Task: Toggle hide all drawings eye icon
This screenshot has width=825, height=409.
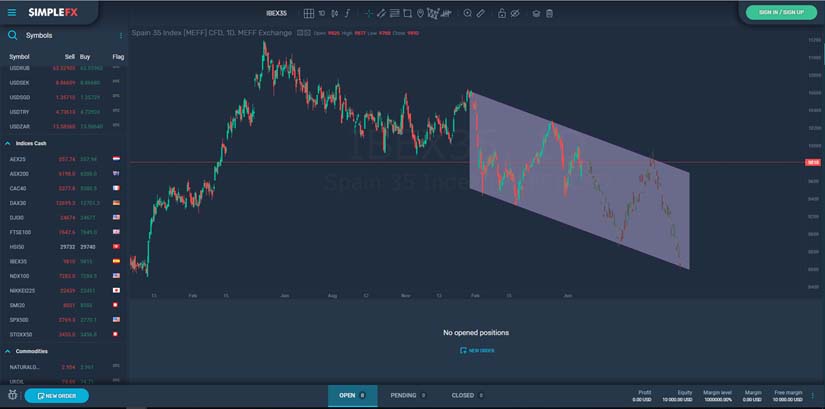Action: [515, 14]
